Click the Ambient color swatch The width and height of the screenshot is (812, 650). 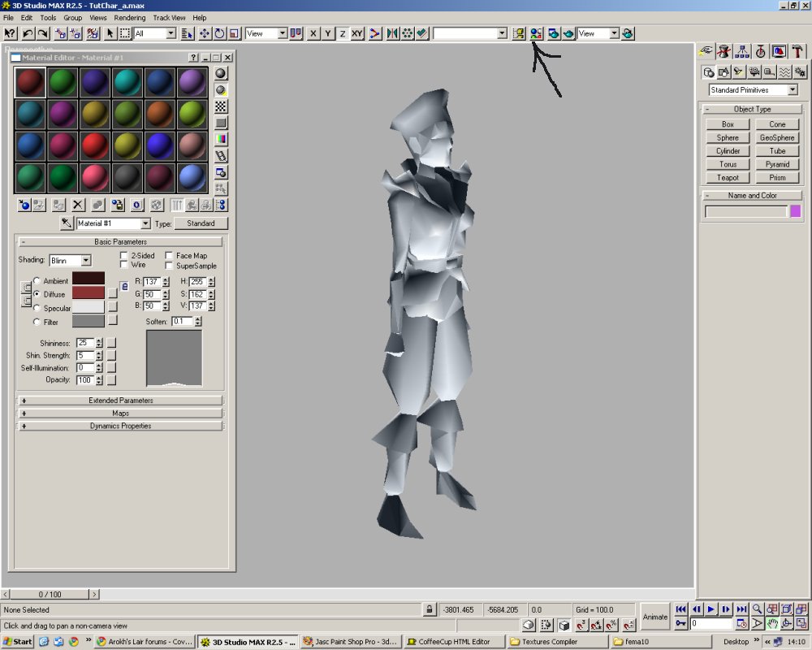coord(88,279)
